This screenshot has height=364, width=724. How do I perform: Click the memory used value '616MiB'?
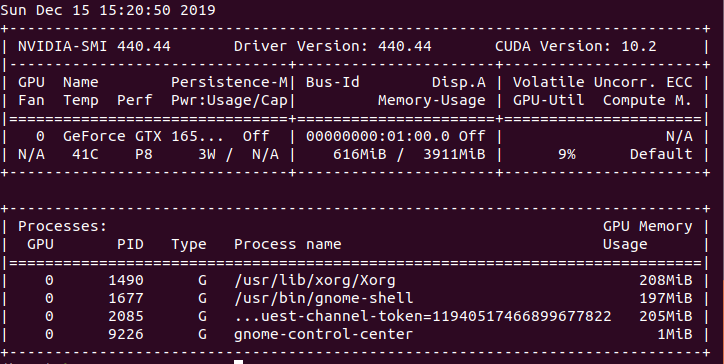coord(360,154)
